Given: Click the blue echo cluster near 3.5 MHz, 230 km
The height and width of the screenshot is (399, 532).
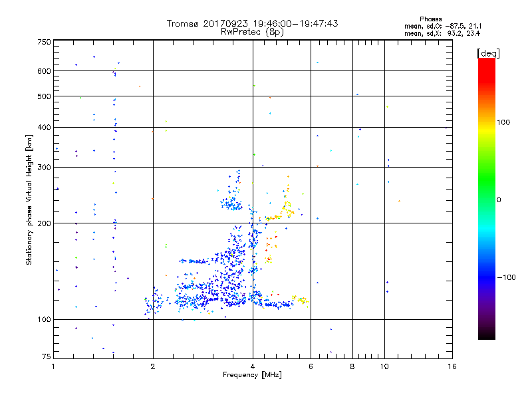Looking at the screenshot, I should (231, 204).
